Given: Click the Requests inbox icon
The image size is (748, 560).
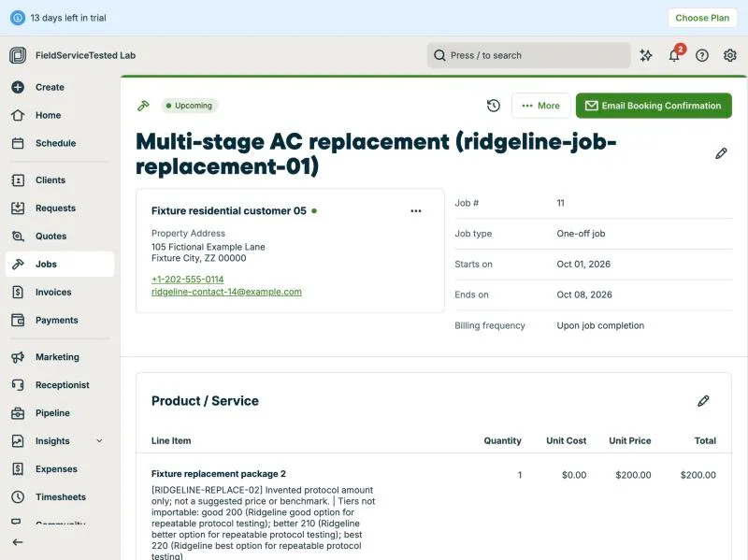Looking at the screenshot, I should point(18,208).
